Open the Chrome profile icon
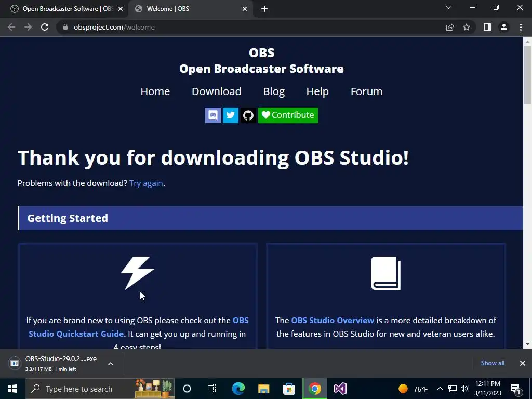Screen dimensions: 532x399 pyautogui.click(x=504, y=27)
